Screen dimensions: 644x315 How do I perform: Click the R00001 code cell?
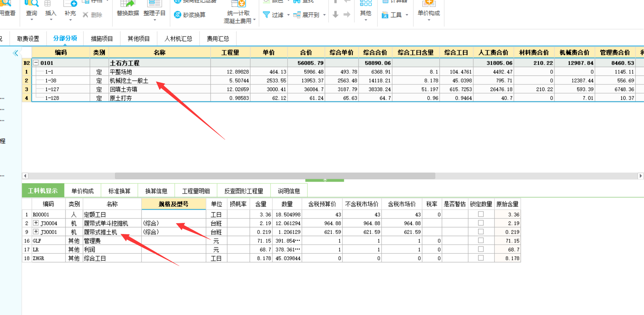(x=48, y=214)
